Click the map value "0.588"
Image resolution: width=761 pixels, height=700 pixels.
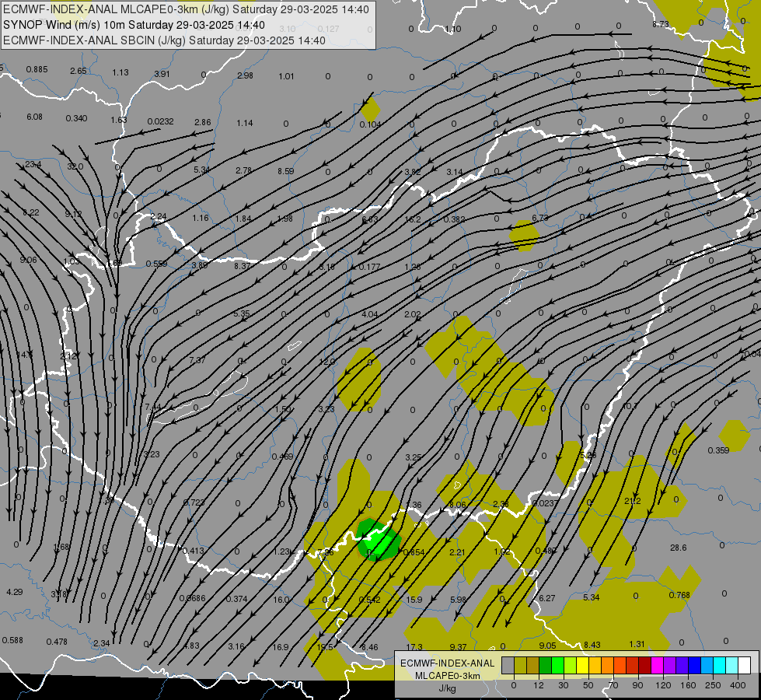[12, 640]
